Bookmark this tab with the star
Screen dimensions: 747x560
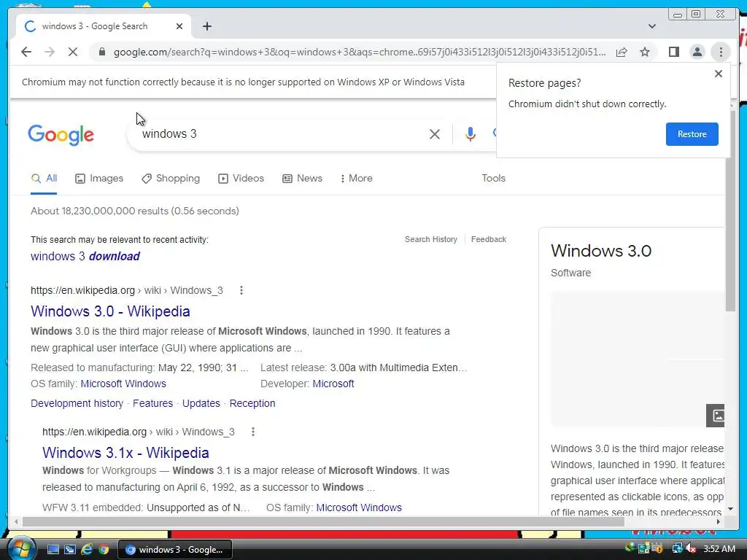pyautogui.click(x=645, y=52)
